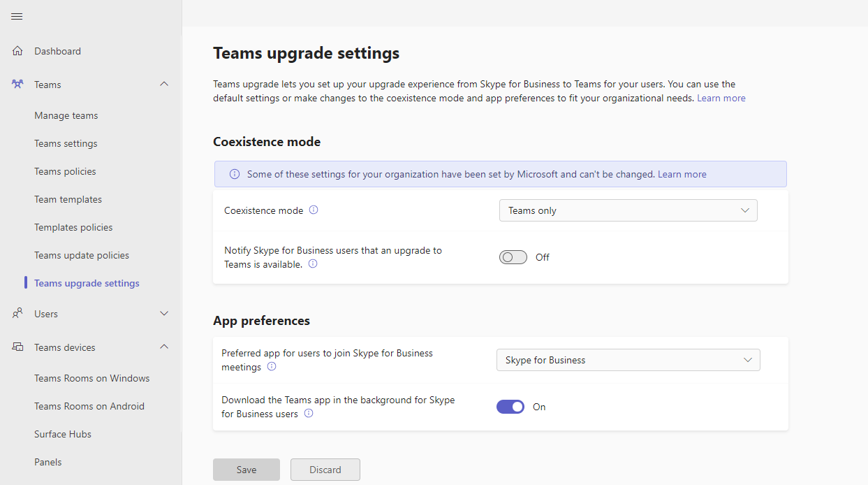
Task: Click the Discard button
Action: [x=325, y=470]
